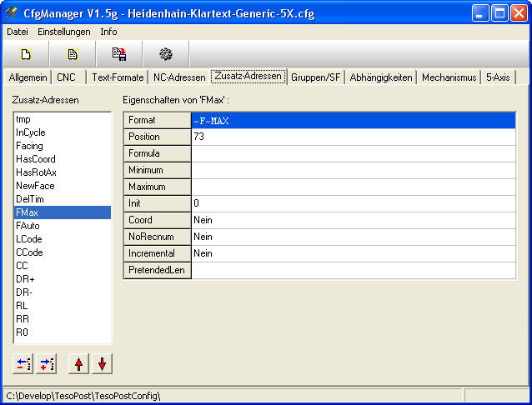Click the Incremental value cell showing Nein
The image size is (532, 405).
tap(353, 253)
